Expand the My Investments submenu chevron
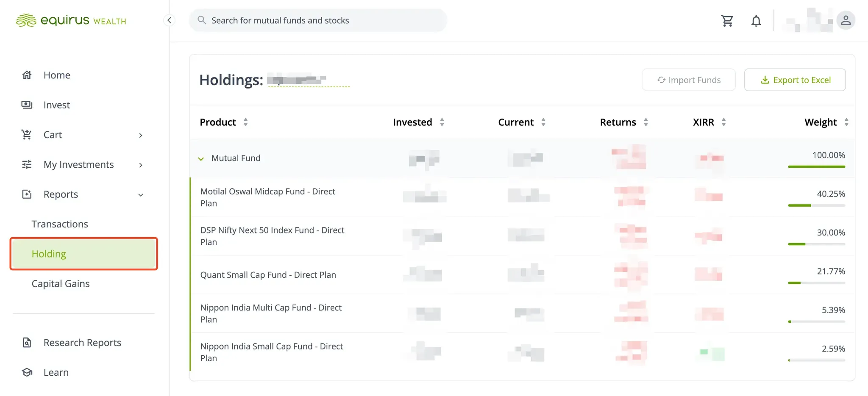The width and height of the screenshot is (868, 396). [141, 165]
